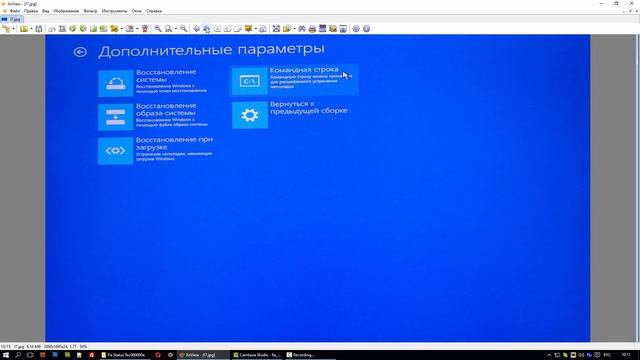Open the taskbar Task View icon
This screenshot has height=360, width=640.
[30, 355]
